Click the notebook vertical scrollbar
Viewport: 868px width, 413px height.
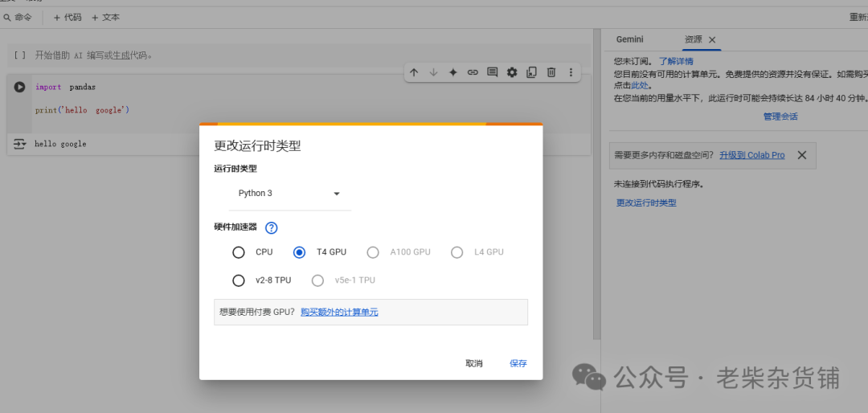(x=596, y=182)
